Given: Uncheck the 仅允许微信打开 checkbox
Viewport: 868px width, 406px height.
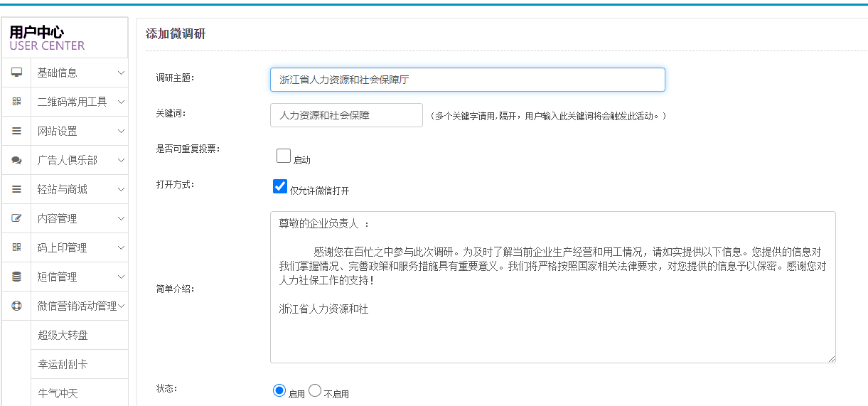Looking at the screenshot, I should pos(280,186).
